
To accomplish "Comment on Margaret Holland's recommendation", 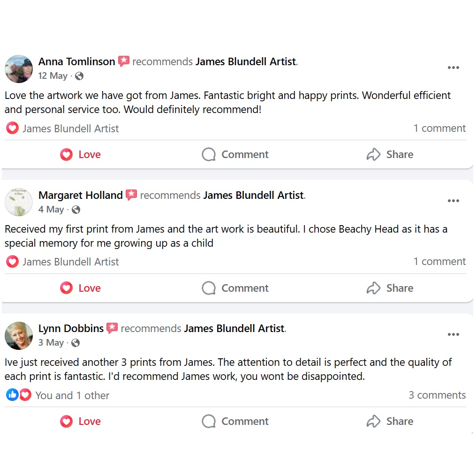I will click(x=235, y=288).
